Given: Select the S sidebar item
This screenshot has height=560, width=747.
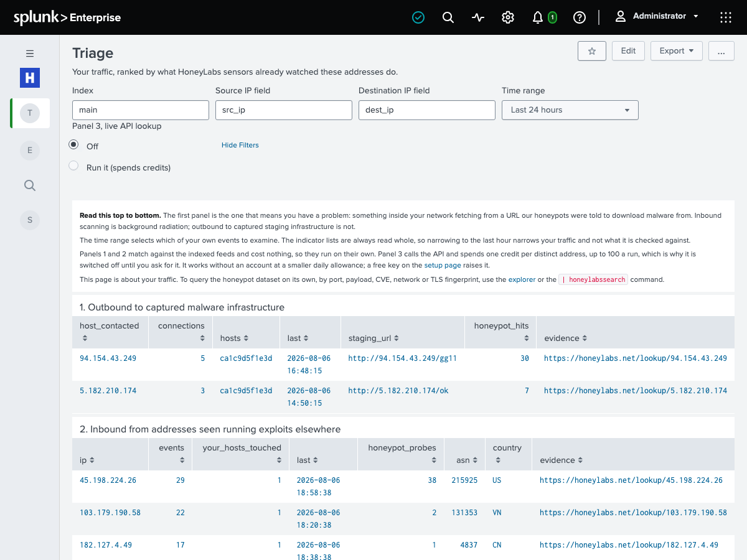Looking at the screenshot, I should coord(30,219).
